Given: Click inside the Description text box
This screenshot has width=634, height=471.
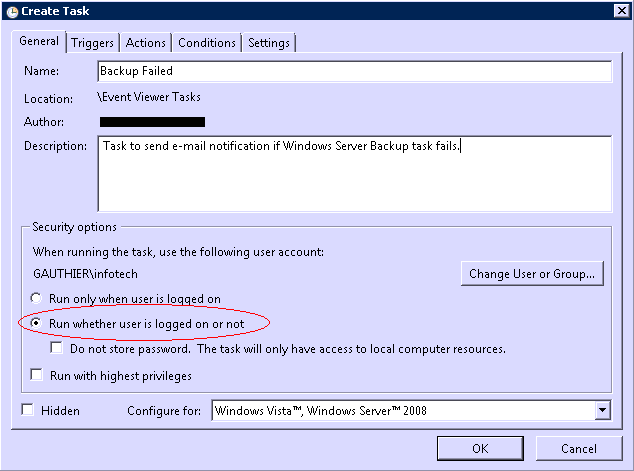Looking at the screenshot, I should click(x=355, y=174).
